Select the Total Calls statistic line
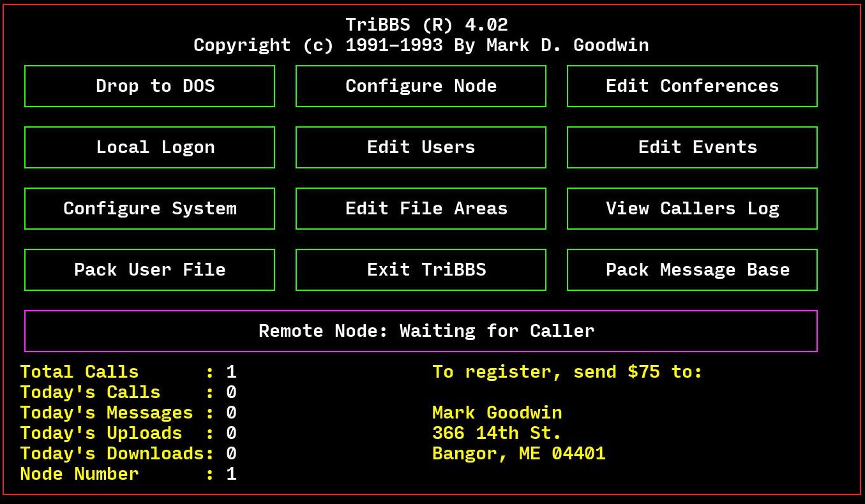This screenshot has width=865, height=504. (x=128, y=372)
